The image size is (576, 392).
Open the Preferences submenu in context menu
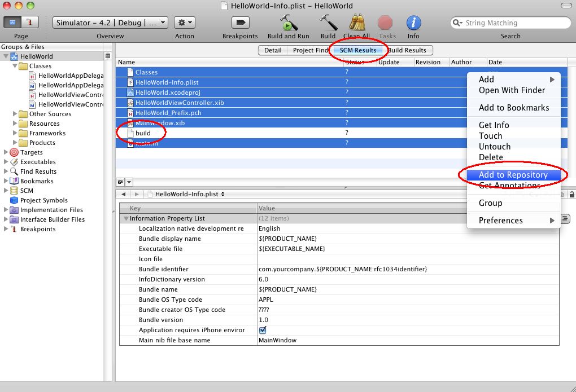click(x=513, y=220)
